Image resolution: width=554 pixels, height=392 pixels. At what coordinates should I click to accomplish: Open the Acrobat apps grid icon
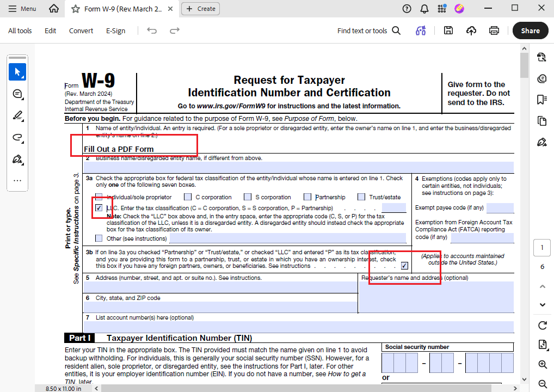coord(442,9)
